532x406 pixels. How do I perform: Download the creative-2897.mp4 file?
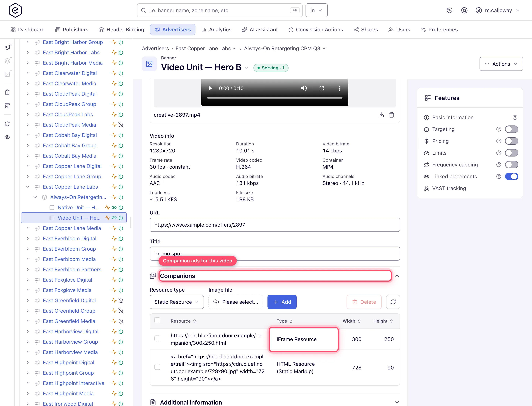(x=381, y=115)
